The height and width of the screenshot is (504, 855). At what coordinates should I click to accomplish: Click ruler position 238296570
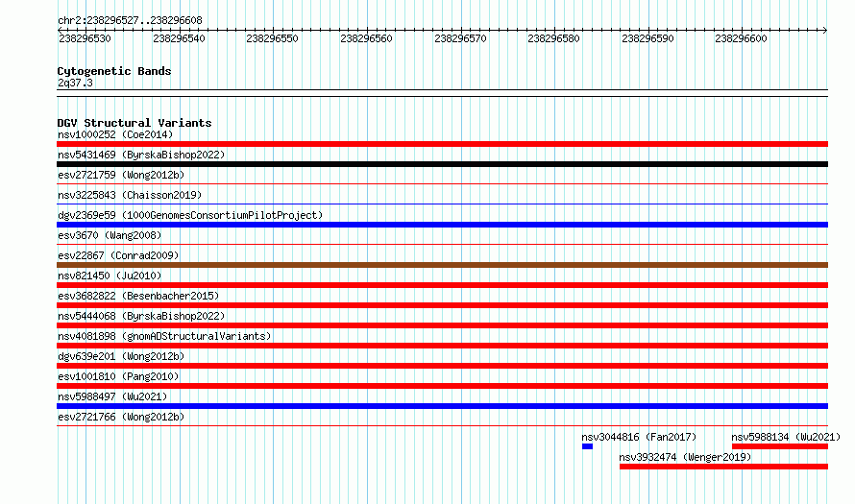pyautogui.click(x=460, y=38)
